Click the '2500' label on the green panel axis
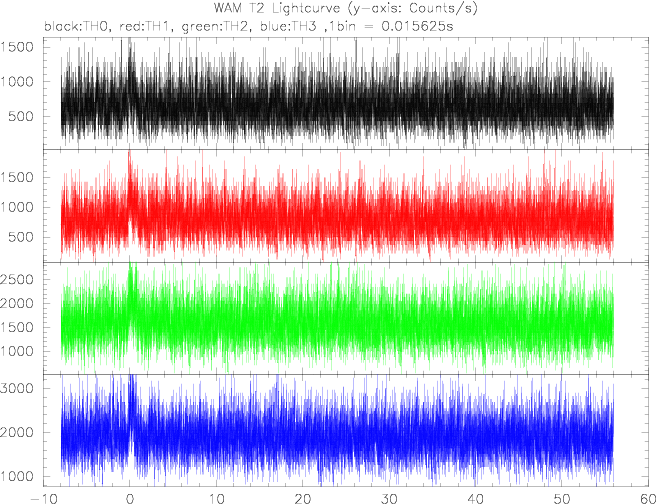Image resolution: width=657 pixels, height=504 pixels. [x=17, y=279]
